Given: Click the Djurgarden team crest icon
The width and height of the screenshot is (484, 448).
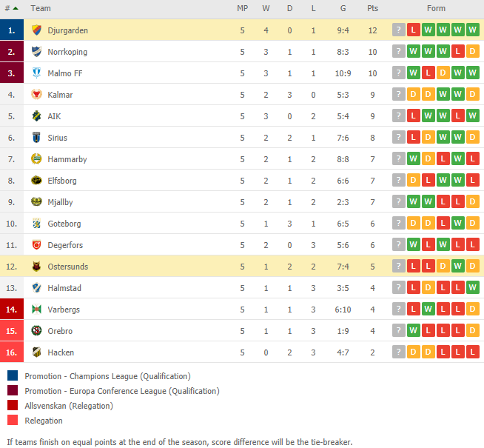Looking at the screenshot, I should pyautogui.click(x=36, y=30).
